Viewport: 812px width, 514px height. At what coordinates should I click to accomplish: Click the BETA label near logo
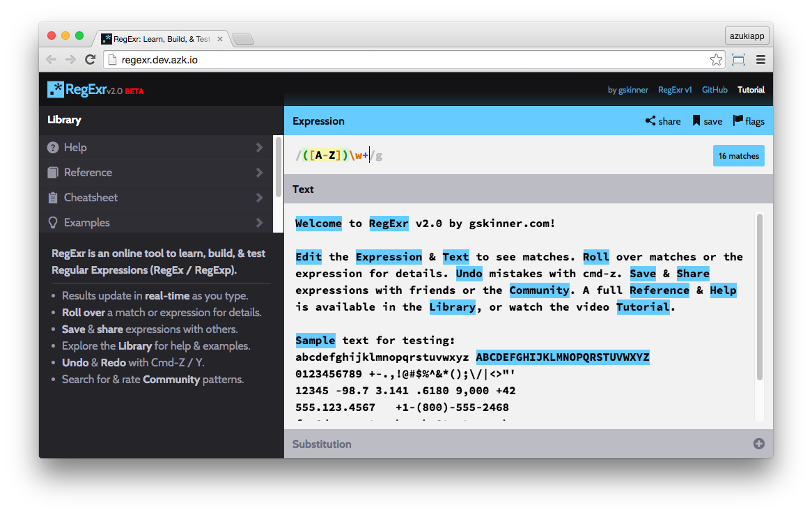click(x=134, y=91)
